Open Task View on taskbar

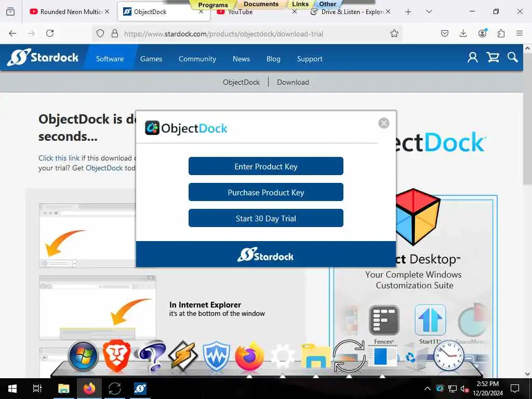[37, 389]
